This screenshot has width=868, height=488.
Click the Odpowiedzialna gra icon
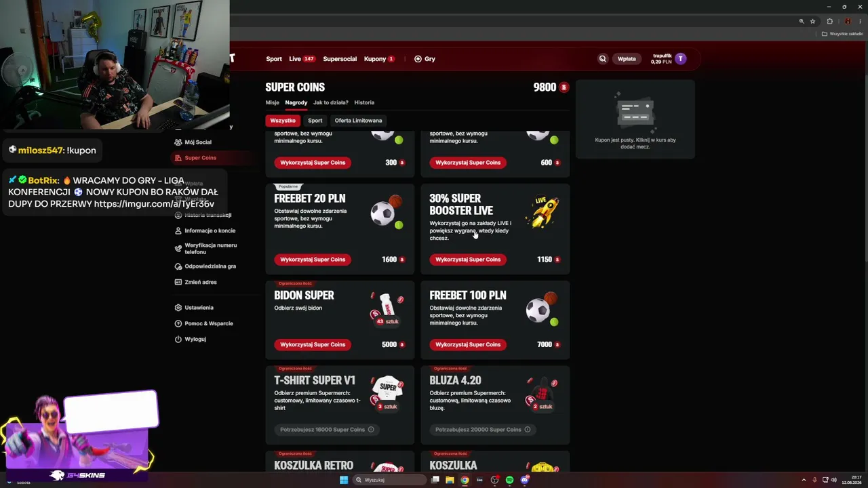[x=178, y=266]
